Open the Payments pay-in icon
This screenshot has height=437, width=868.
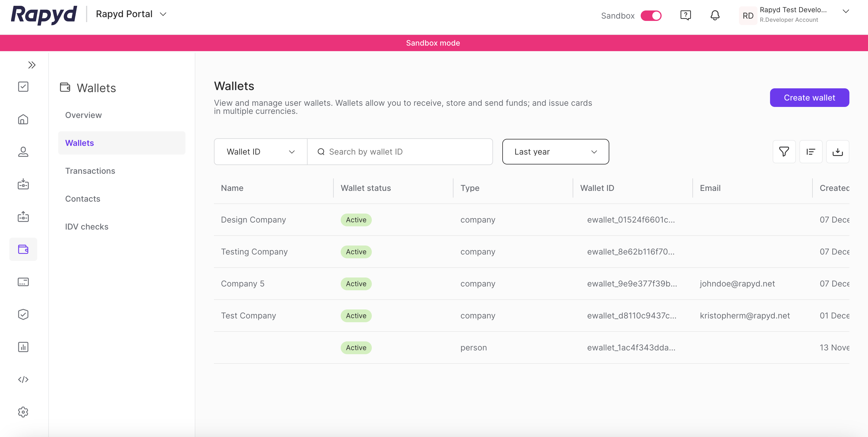pos(23,184)
